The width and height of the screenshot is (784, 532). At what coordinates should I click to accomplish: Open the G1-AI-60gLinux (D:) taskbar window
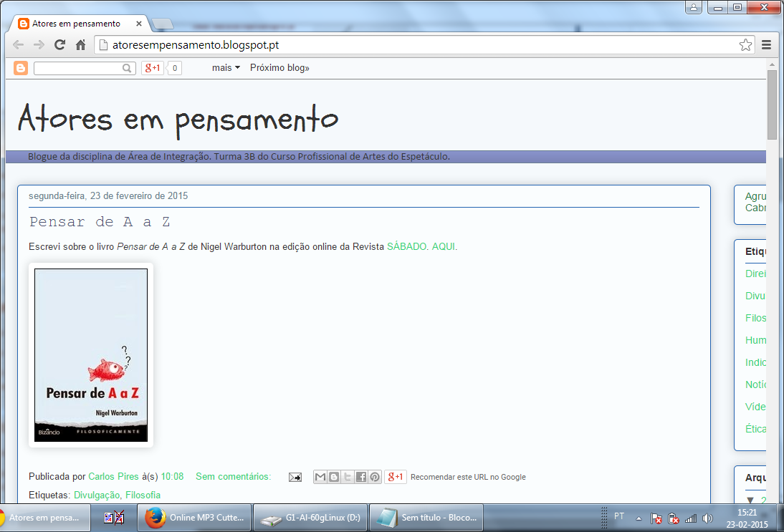pyautogui.click(x=311, y=518)
